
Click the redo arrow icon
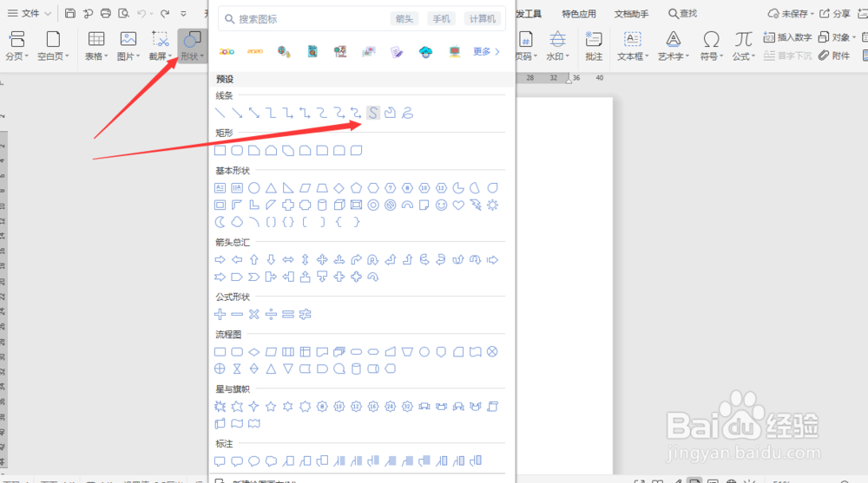[165, 13]
